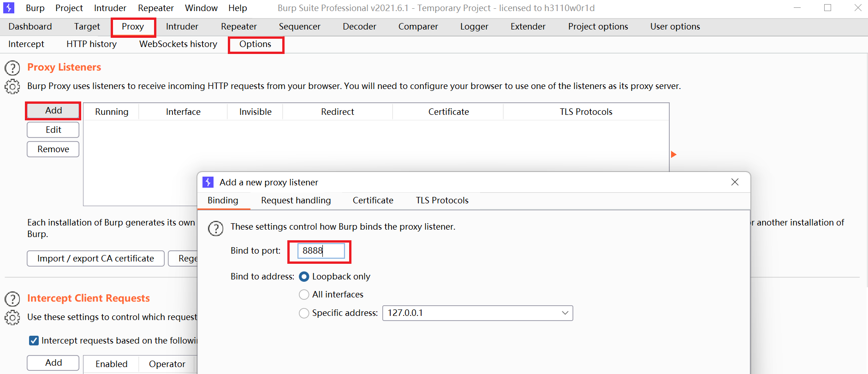Screen dimensions: 868x374
Task: Sort listeners by Redirect column header
Action: 338,112
